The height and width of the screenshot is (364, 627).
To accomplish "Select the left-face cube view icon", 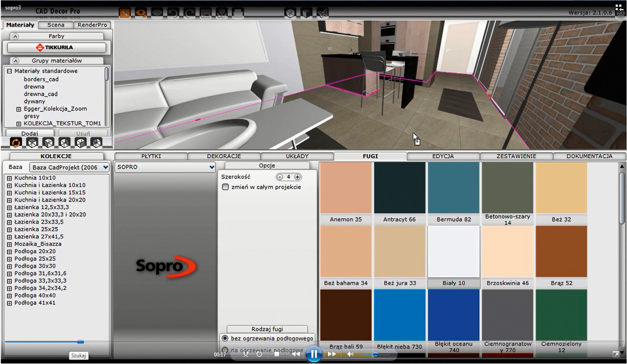I will pyautogui.click(x=48, y=143).
